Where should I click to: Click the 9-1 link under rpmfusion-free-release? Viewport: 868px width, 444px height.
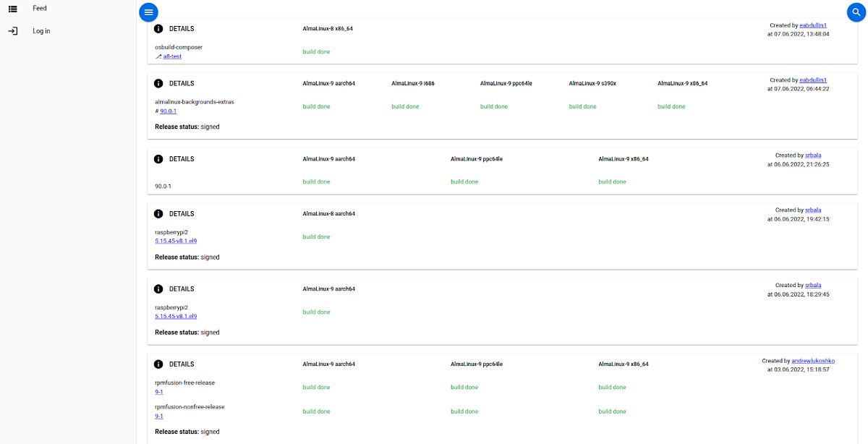point(158,391)
